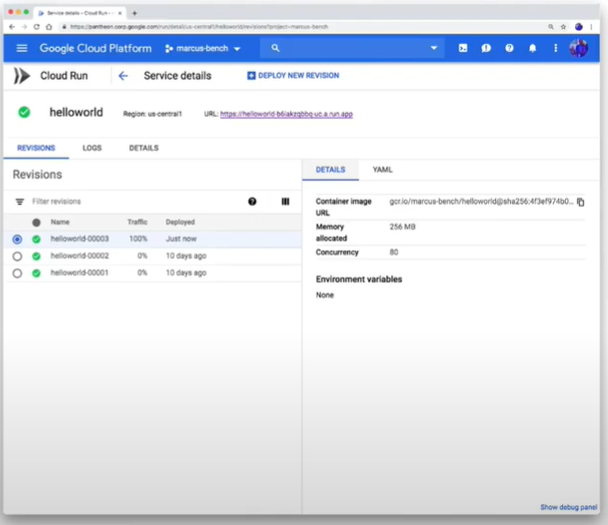Image resolution: width=608 pixels, height=525 pixels.
Task: Select the helloworld-00002 radio button
Action: pyautogui.click(x=17, y=256)
